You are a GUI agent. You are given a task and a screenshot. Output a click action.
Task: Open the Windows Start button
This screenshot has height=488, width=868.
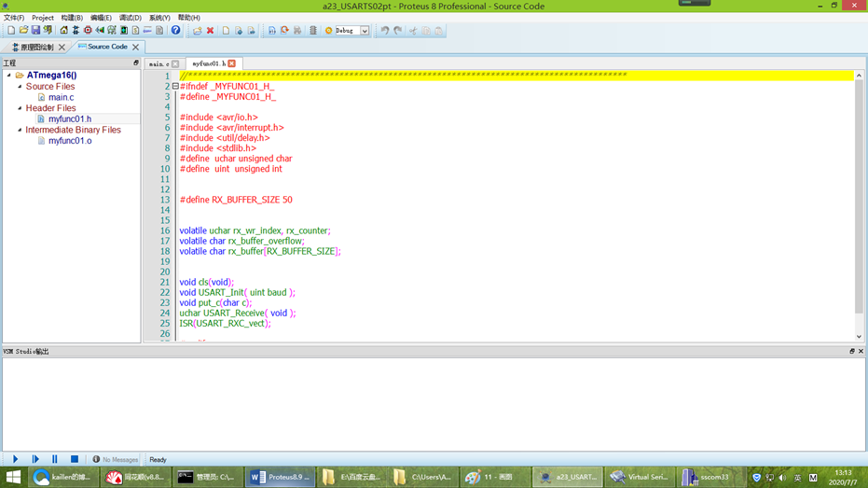(13, 477)
